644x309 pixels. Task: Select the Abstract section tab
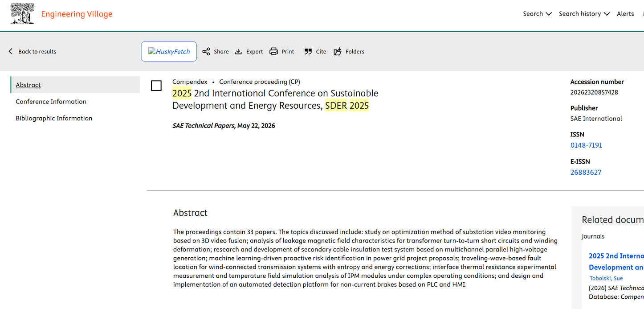75,85
